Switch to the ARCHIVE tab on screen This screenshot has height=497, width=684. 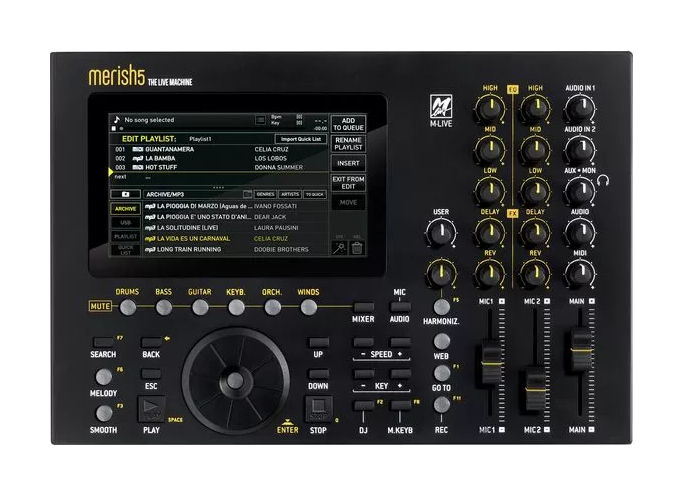[x=126, y=209]
